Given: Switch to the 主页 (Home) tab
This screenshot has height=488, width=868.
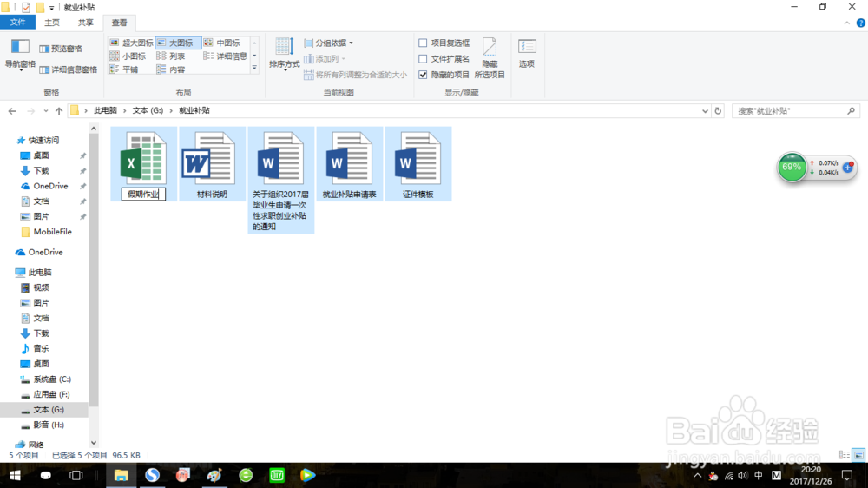Looking at the screenshot, I should click(x=52, y=23).
